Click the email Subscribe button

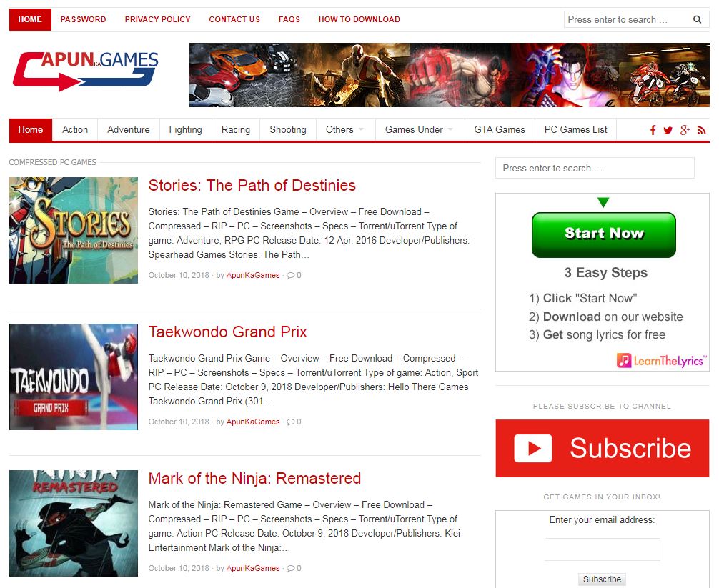(602, 579)
